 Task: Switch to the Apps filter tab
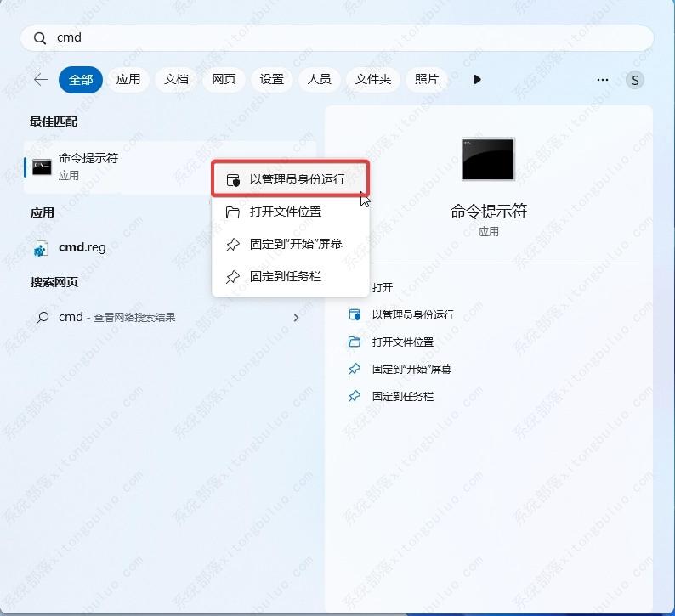tap(128, 80)
